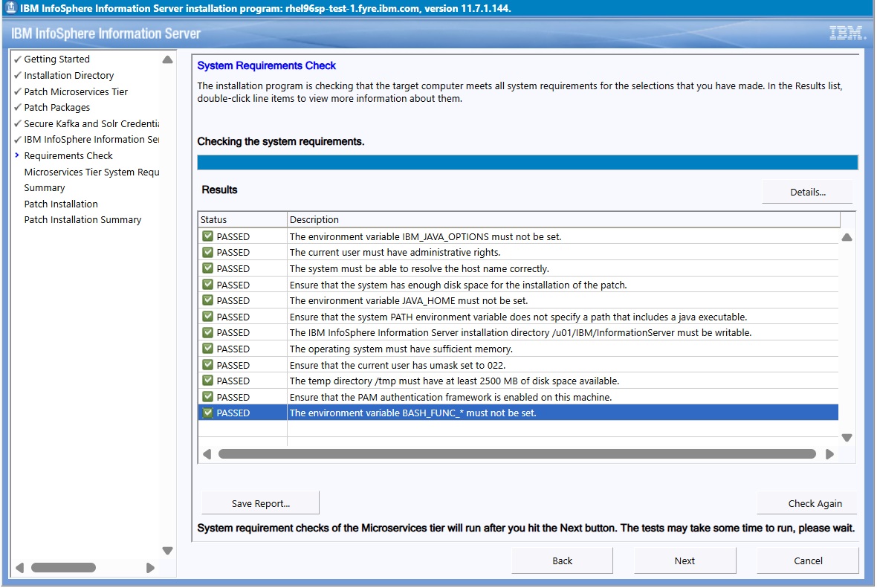Click Status column header

pyautogui.click(x=243, y=219)
